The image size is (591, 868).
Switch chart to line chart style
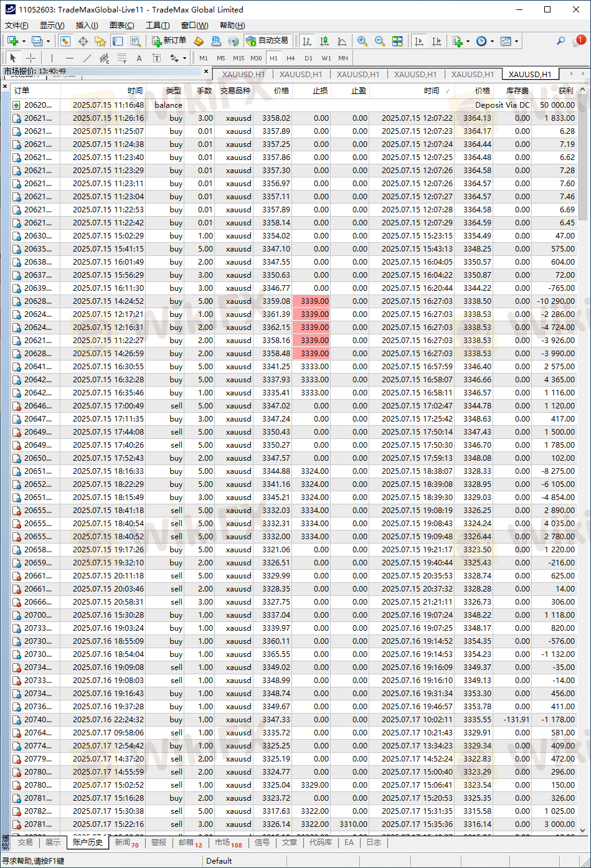point(342,41)
